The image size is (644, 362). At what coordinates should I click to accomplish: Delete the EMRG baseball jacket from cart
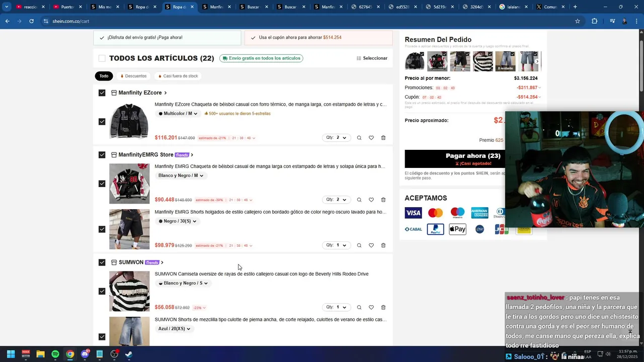click(383, 200)
